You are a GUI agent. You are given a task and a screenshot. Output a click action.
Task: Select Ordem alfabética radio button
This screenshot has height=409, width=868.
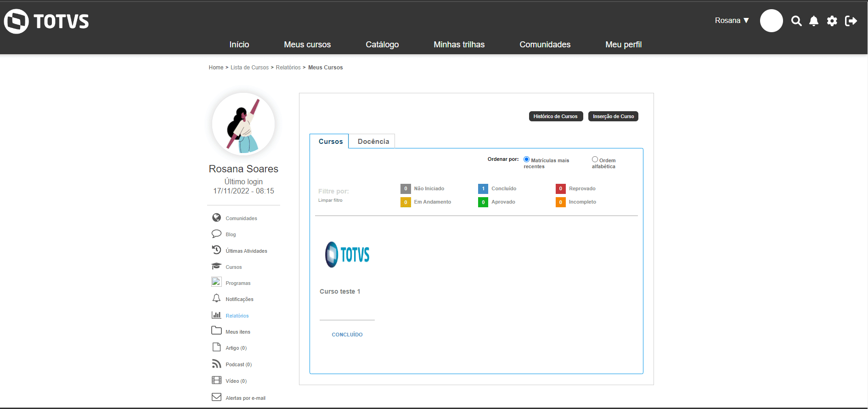point(595,159)
